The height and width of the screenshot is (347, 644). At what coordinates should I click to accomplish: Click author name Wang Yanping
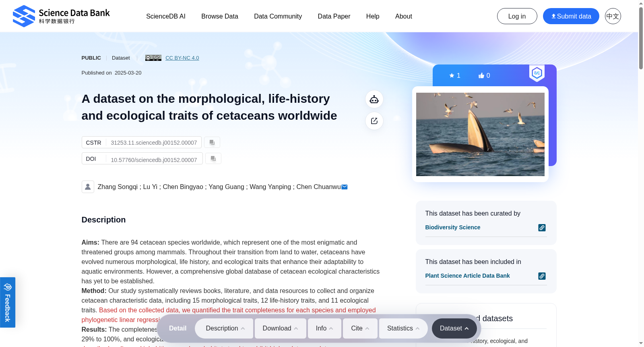[270, 187]
